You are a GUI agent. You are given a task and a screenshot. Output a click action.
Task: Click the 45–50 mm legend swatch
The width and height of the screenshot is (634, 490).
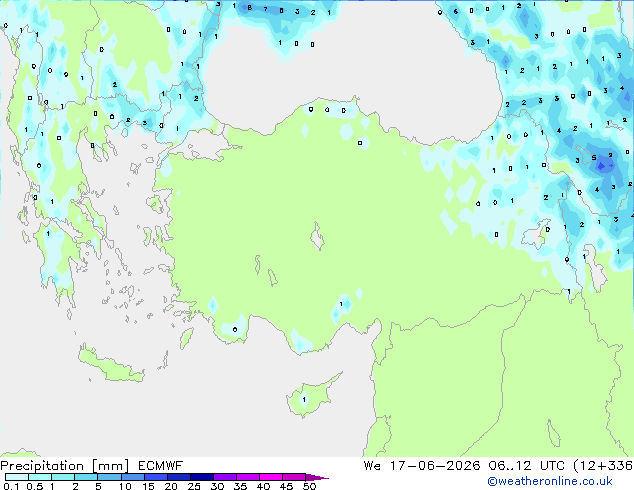point(294,477)
